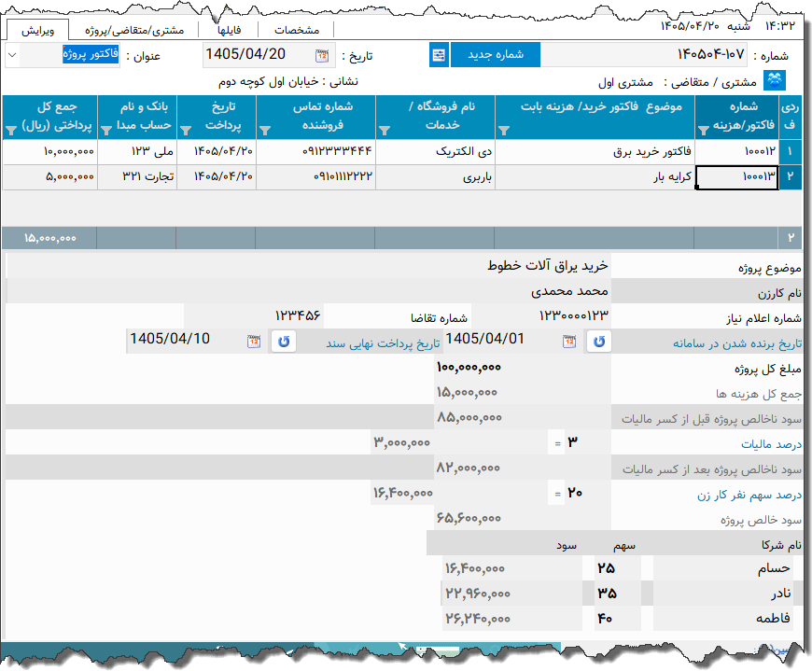Reset the تاریخ برنده شدن در سامانه date
Viewport: 812px width, 671px height.
click(599, 342)
